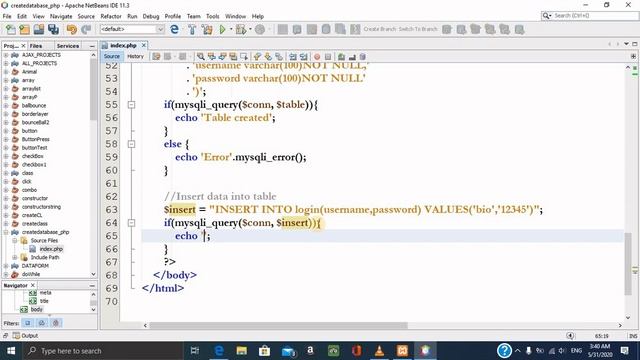Click the Build Project hammer icon
The height and width of the screenshot is (360, 640).
point(192,29)
